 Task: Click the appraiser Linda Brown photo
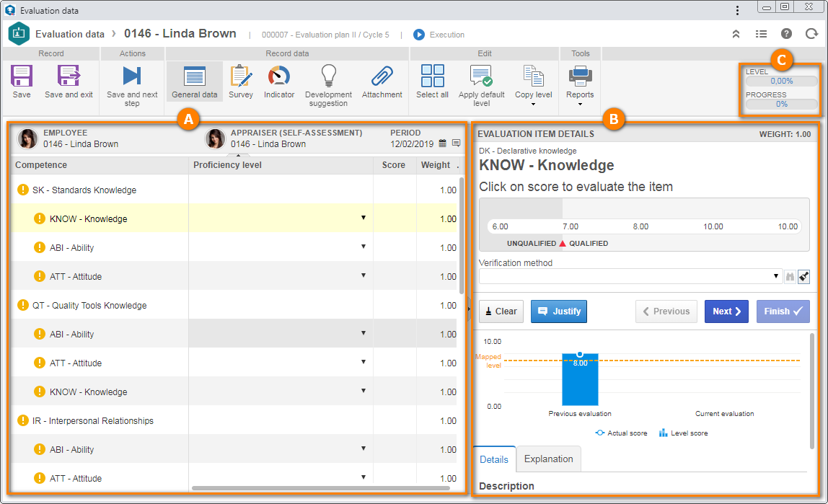coord(215,138)
